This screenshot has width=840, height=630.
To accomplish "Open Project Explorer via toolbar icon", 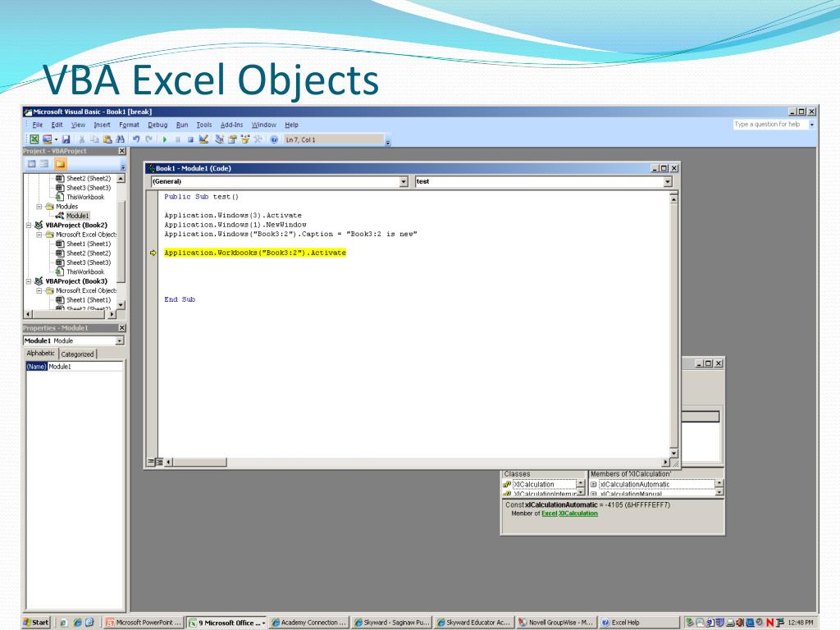I will point(219,139).
